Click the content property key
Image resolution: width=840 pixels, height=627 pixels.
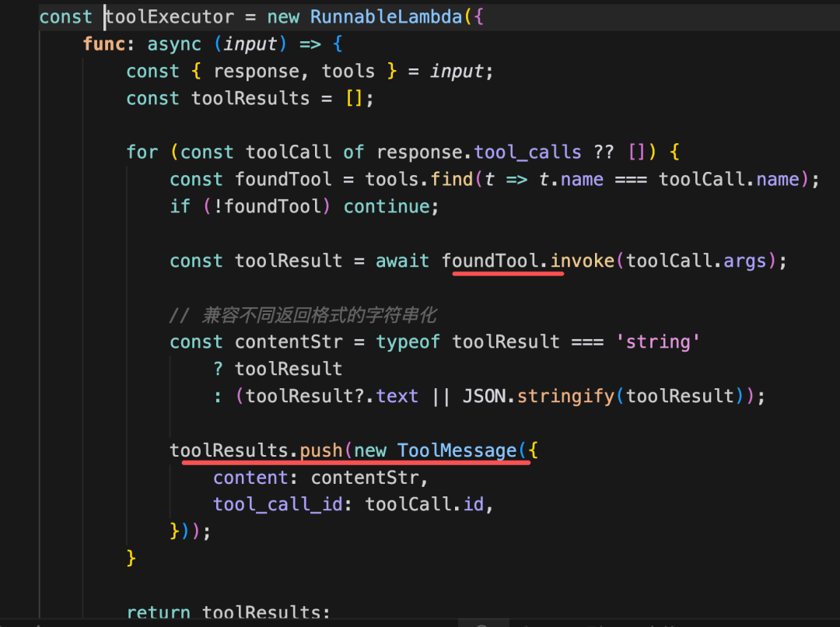(250, 478)
